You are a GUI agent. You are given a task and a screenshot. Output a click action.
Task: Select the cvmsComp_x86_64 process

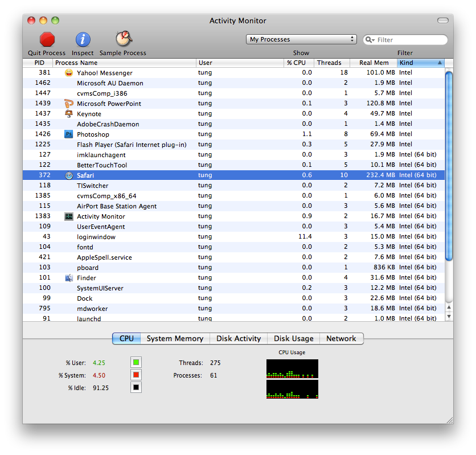pos(234,196)
